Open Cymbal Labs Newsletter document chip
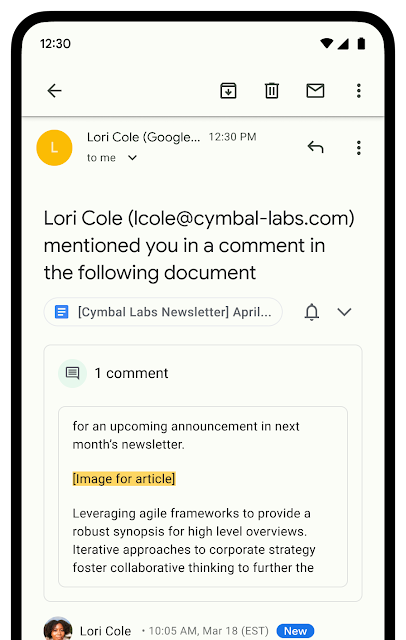This screenshot has width=406, height=640. (x=163, y=312)
